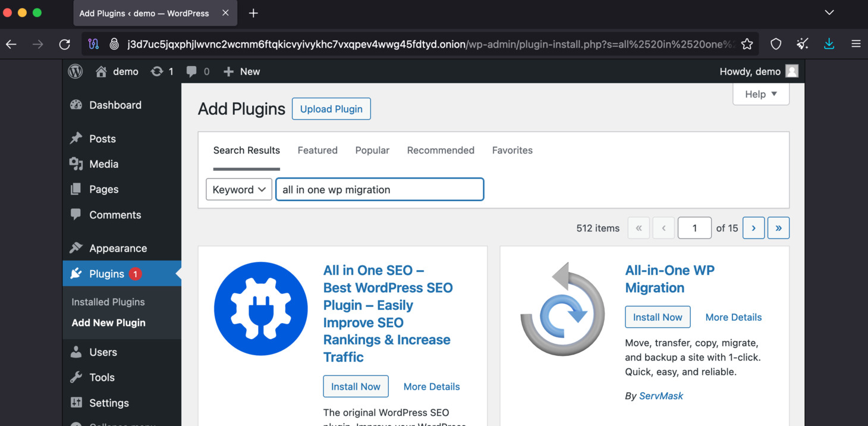Switch to the Favorites tab

pyautogui.click(x=512, y=151)
